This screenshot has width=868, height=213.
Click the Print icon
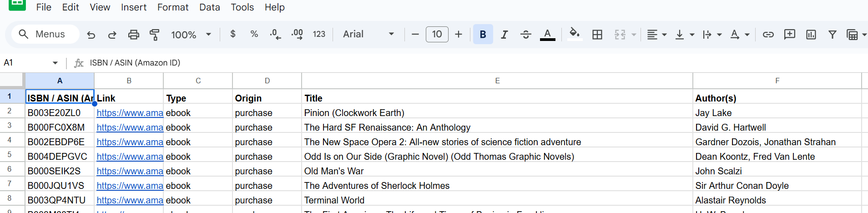(133, 35)
